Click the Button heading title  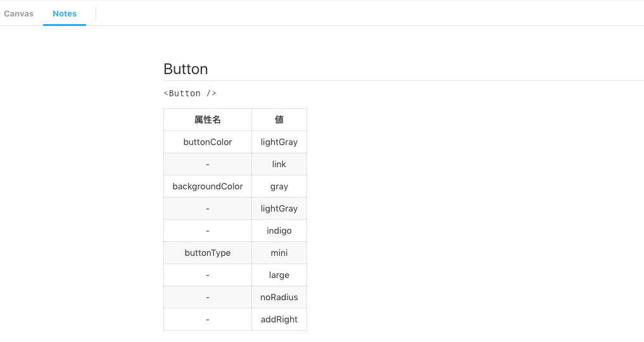(186, 69)
